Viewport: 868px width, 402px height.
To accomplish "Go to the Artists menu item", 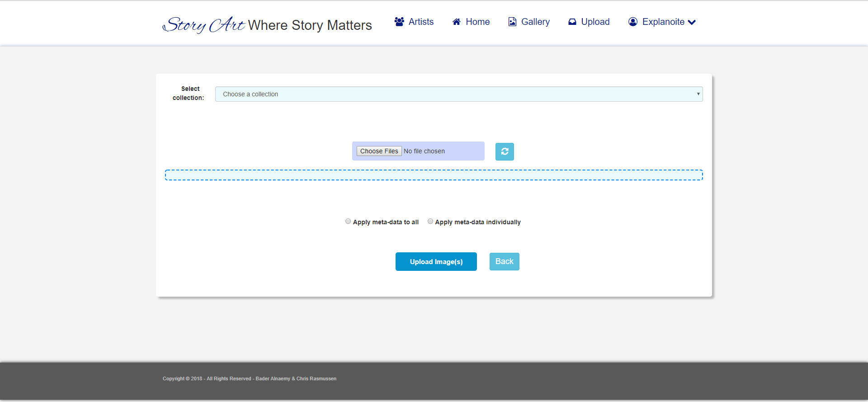I will (x=421, y=22).
